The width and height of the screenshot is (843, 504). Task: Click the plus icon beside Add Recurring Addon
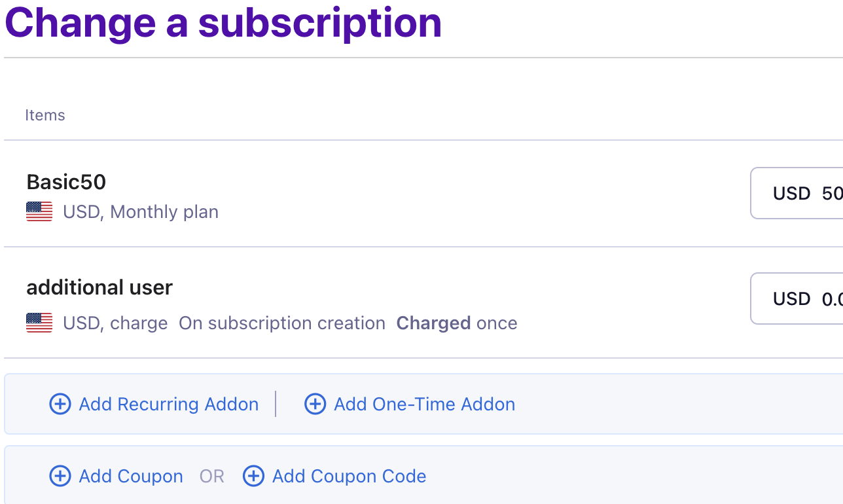(60, 405)
